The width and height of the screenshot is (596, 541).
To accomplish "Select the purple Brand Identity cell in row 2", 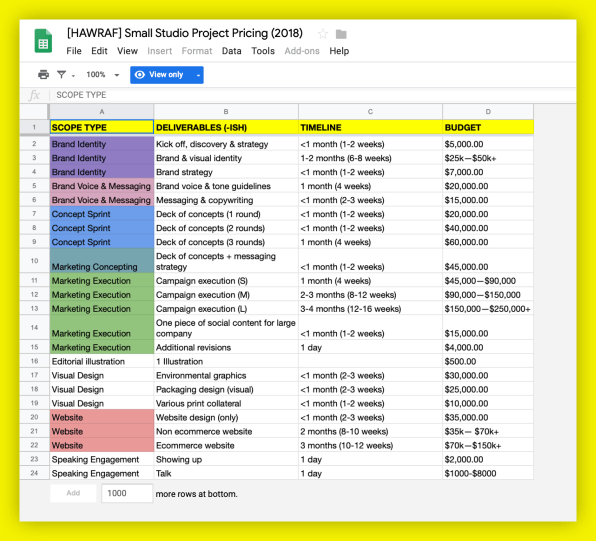I will coord(102,144).
